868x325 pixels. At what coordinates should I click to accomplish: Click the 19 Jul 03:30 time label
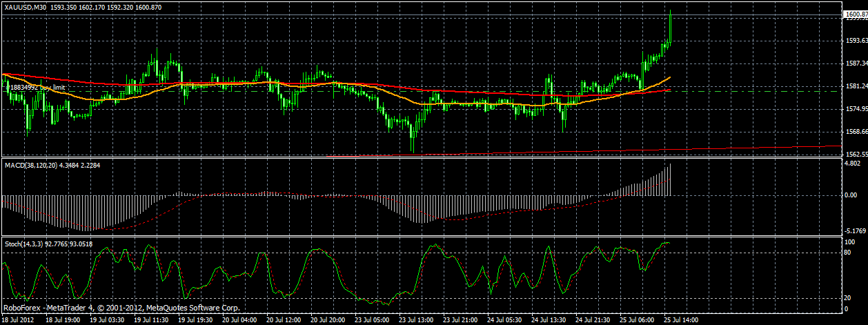click(x=107, y=320)
